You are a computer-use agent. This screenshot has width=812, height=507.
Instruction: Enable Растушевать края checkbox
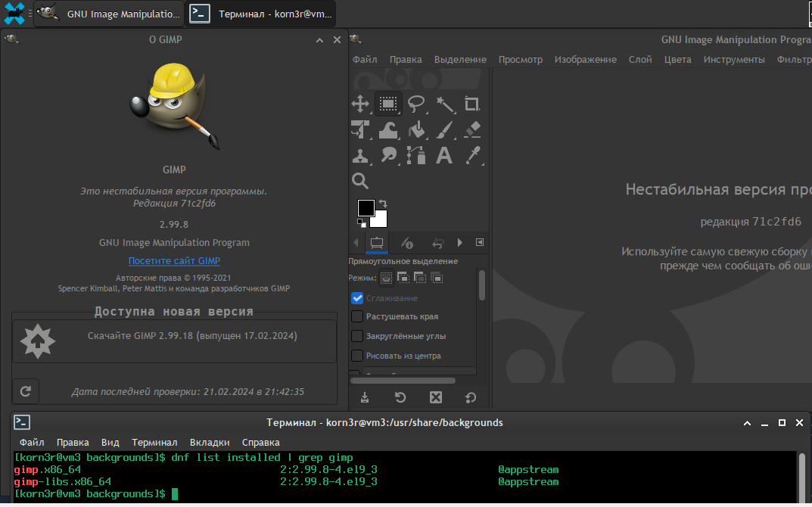click(357, 316)
